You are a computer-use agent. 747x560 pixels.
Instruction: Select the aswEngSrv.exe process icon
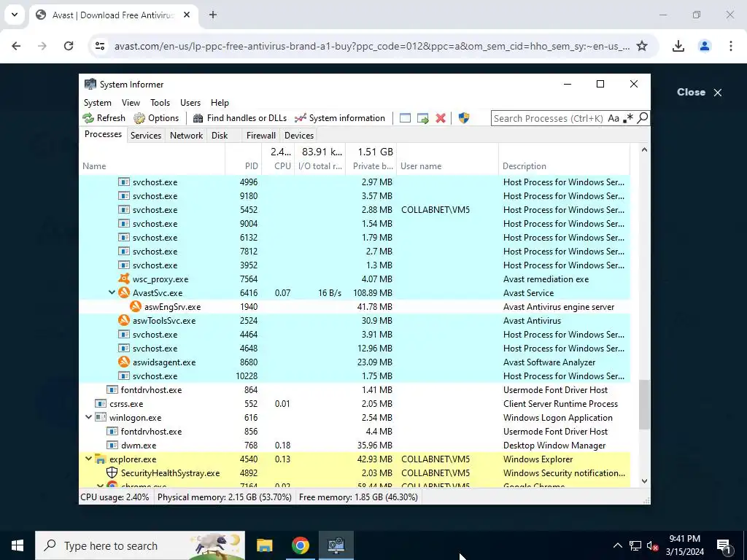[x=136, y=307]
